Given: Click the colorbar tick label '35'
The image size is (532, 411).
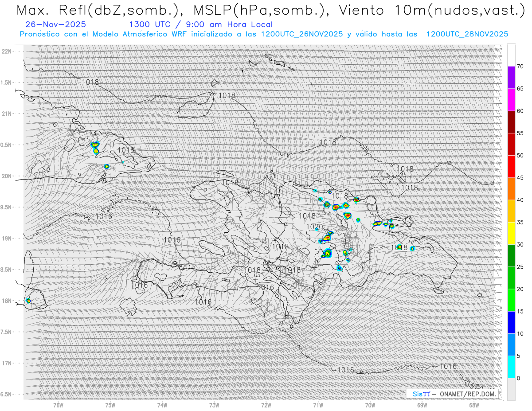Looking at the screenshot, I should pyautogui.click(x=520, y=222).
